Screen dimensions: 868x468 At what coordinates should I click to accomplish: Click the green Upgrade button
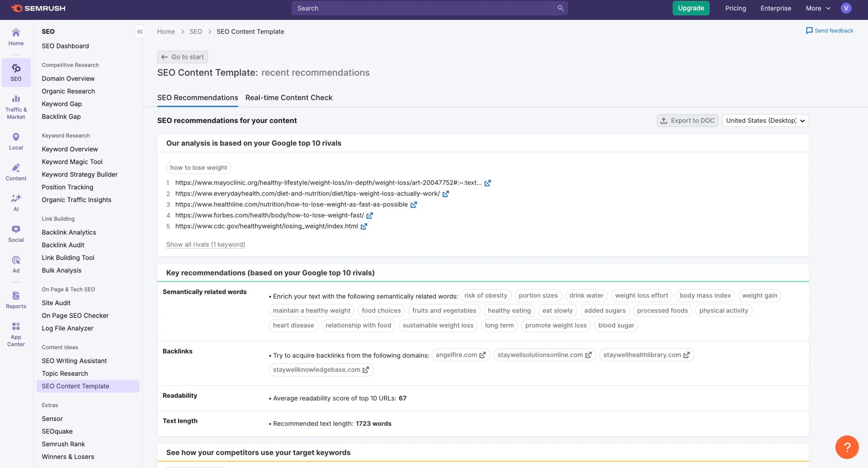pyautogui.click(x=691, y=8)
